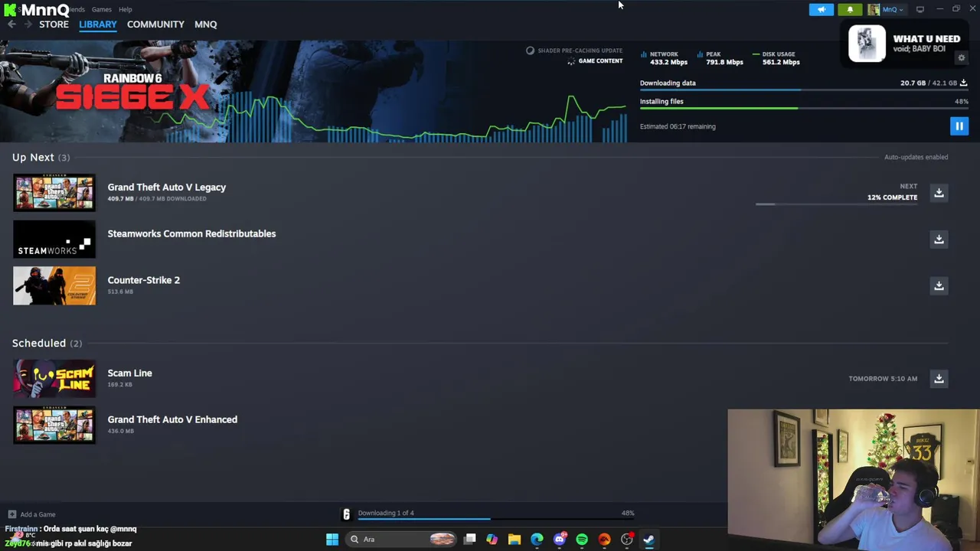Click the Steam taskbar icon
Viewport: 980px width, 551px height.
click(648, 540)
